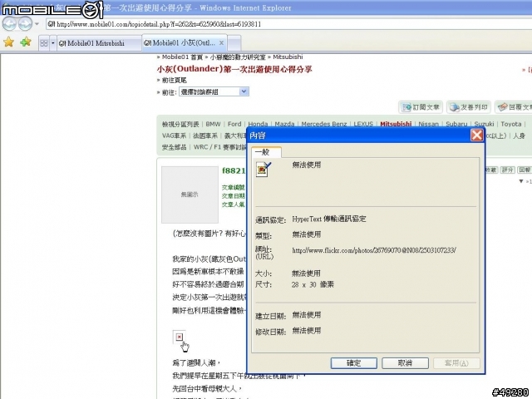The image size is (532, 399).
Task: Click Add to Favorites star-plus icon
Action: pos(26,42)
